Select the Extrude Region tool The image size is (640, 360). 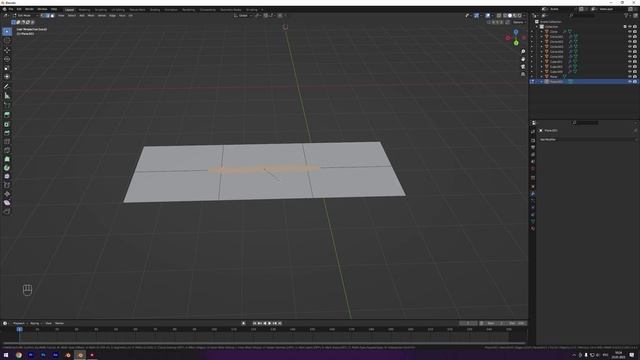click(x=7, y=115)
